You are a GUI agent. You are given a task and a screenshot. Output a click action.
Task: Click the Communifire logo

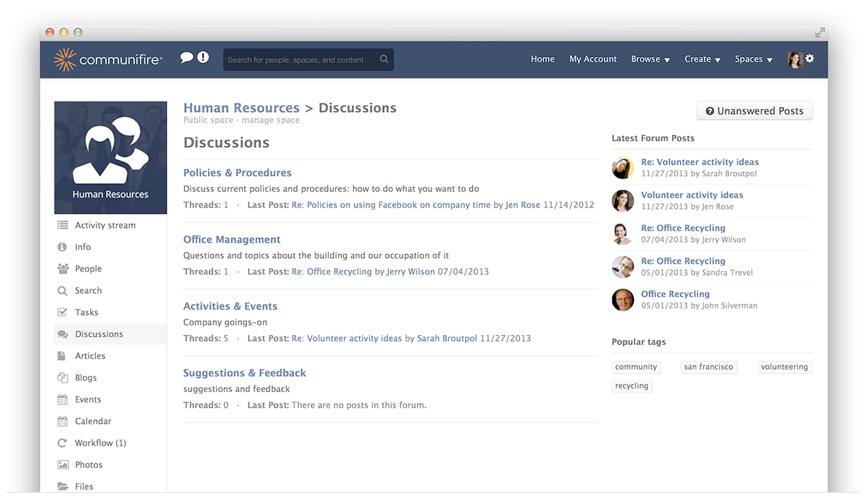[x=108, y=60]
